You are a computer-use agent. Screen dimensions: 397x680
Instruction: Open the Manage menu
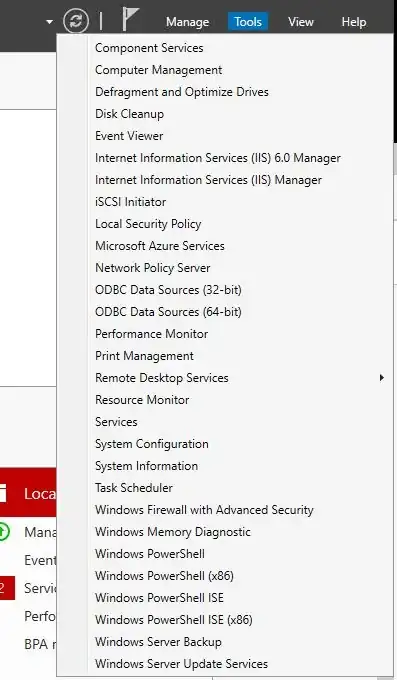pos(187,22)
